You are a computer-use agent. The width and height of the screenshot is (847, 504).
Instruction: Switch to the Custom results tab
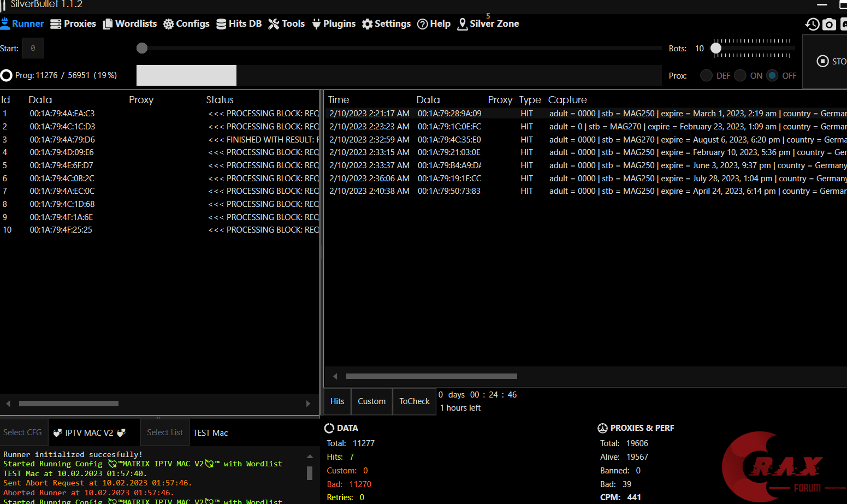[x=371, y=401]
